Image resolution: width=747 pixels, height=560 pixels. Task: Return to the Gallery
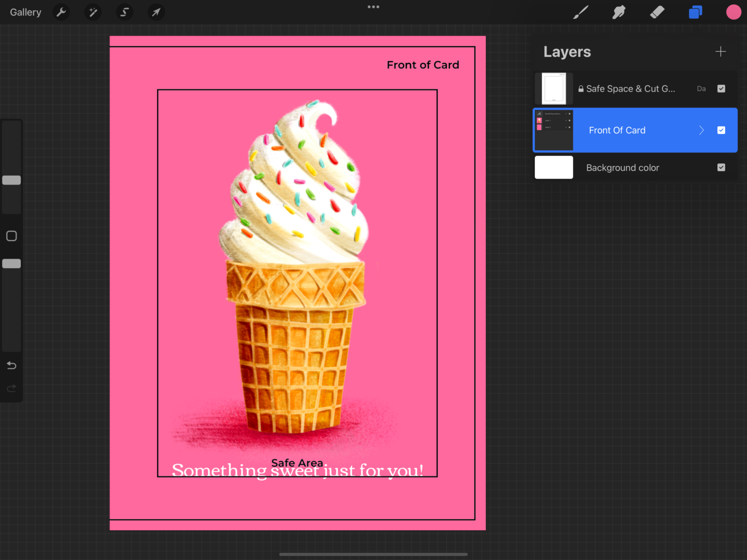[25, 12]
